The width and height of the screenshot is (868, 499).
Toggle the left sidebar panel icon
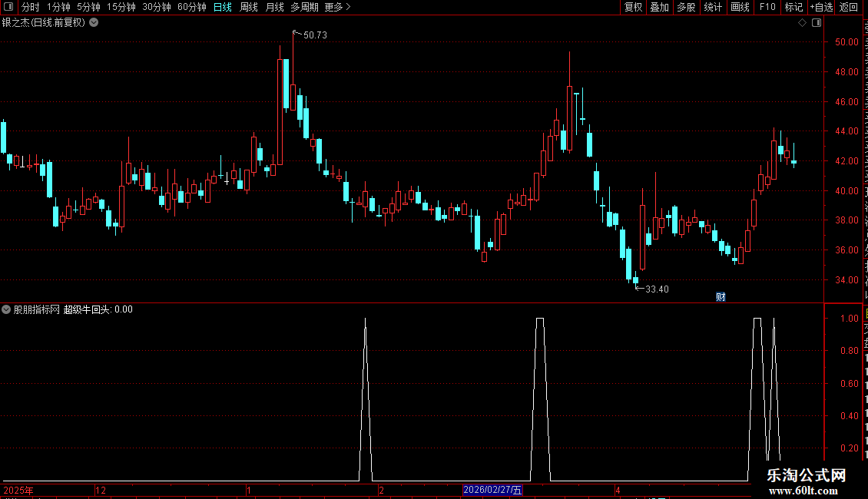coord(8,7)
